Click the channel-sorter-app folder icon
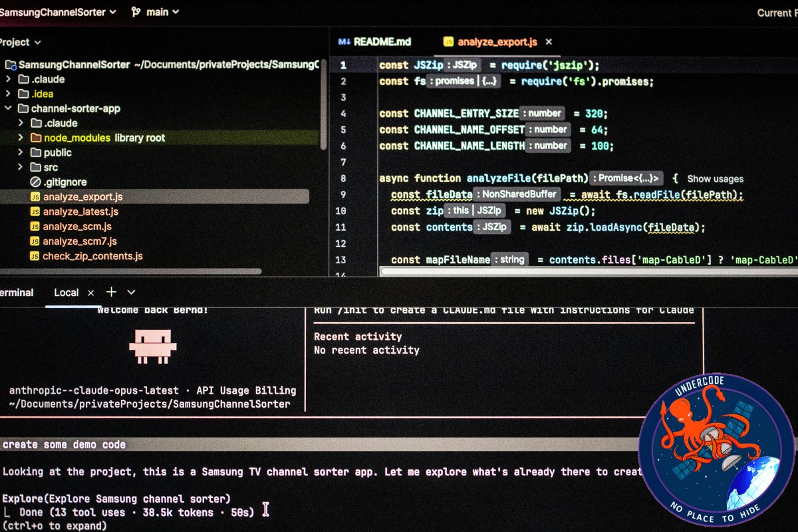Screen dimensions: 798x532 [23, 108]
